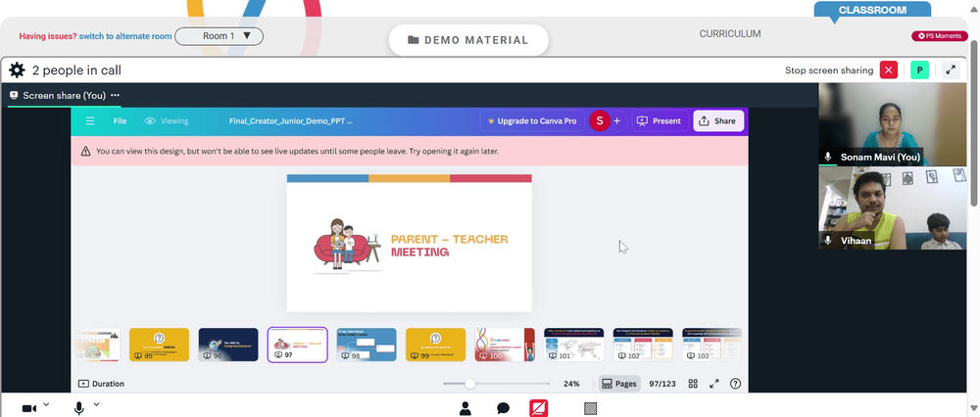Click the Duration button
The height and width of the screenshot is (417, 980).
point(101,384)
